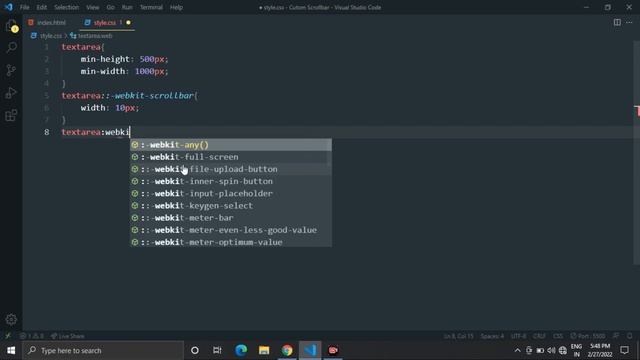Select CSS language mode in status bar
Image resolution: width=640 pixels, height=360 pixels.
click(558, 336)
